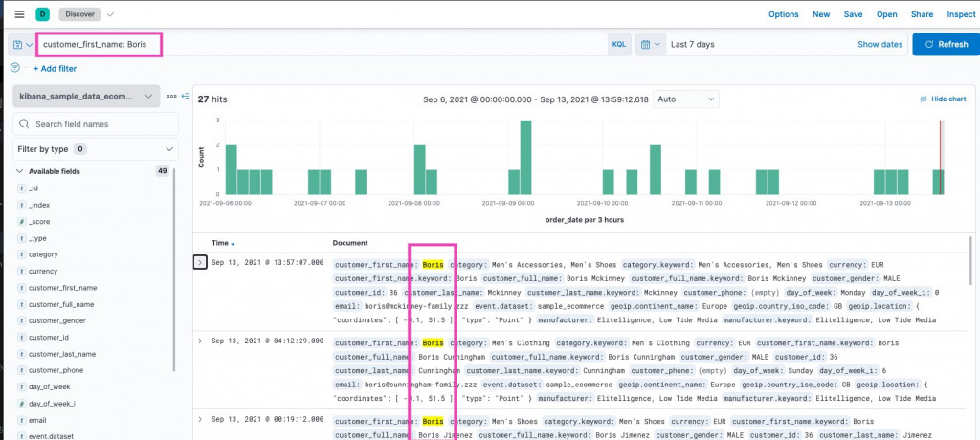
Task: Click the green D space avatar
Action: 42,13
